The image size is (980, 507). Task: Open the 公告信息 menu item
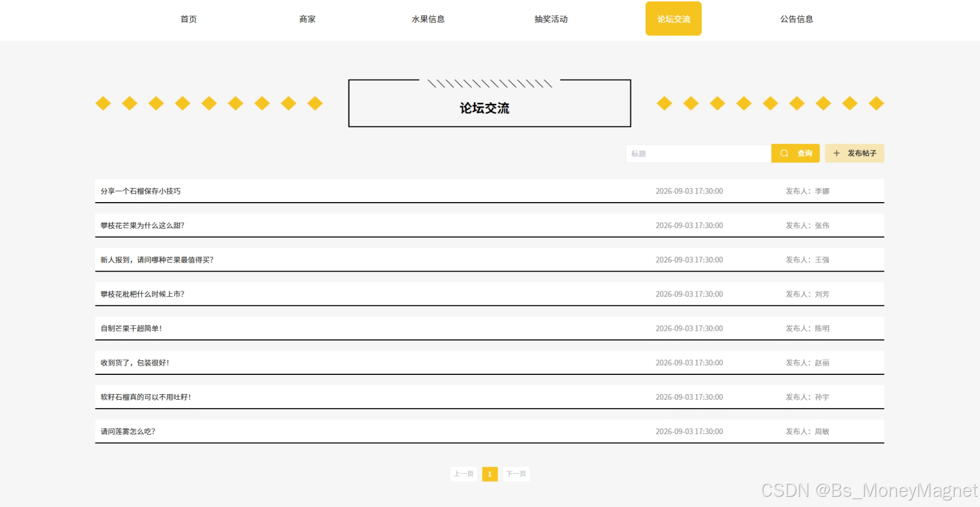[797, 19]
